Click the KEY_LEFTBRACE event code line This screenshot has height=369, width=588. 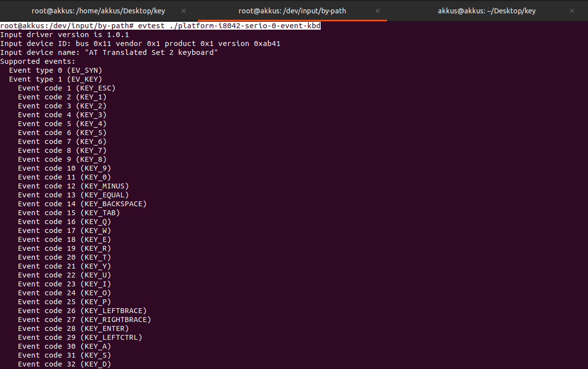[82, 311]
